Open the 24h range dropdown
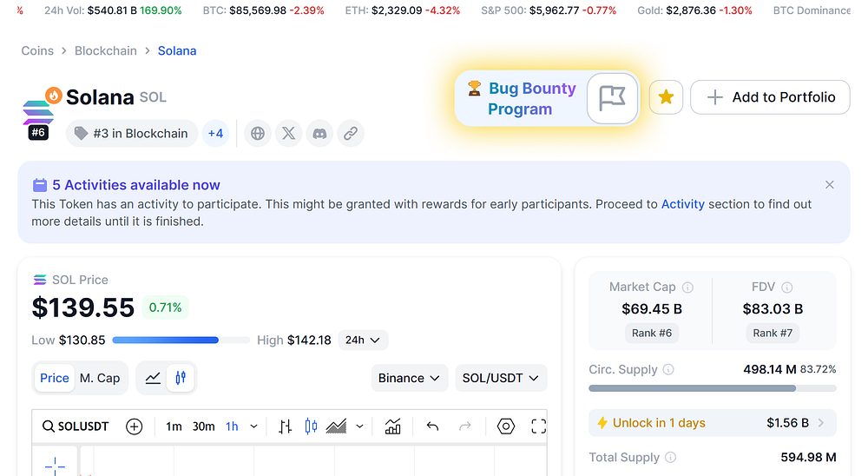The width and height of the screenshot is (868, 476). pyautogui.click(x=363, y=340)
